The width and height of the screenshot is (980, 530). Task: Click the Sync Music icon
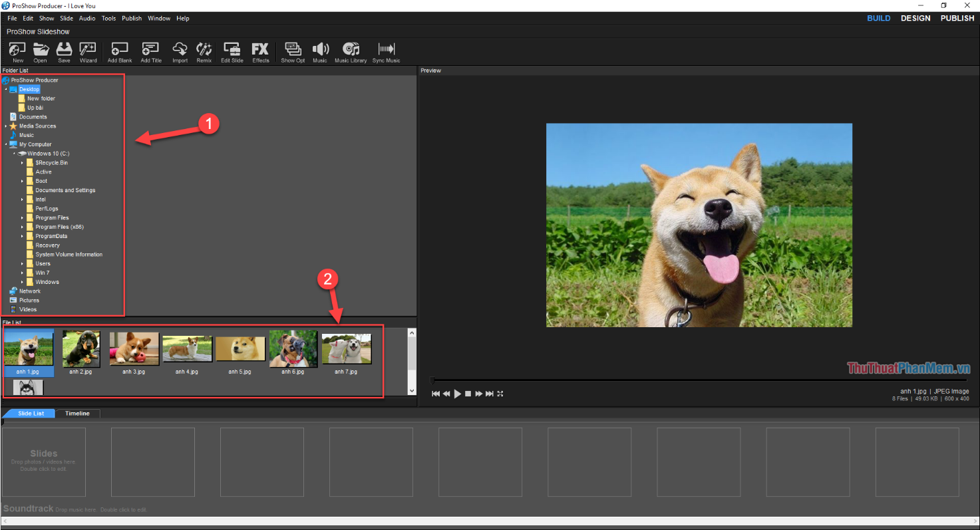click(386, 52)
